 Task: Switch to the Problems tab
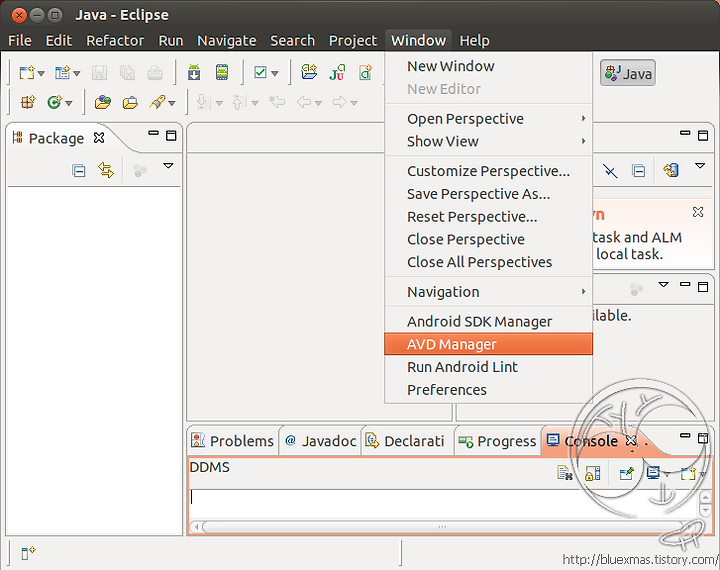(233, 441)
